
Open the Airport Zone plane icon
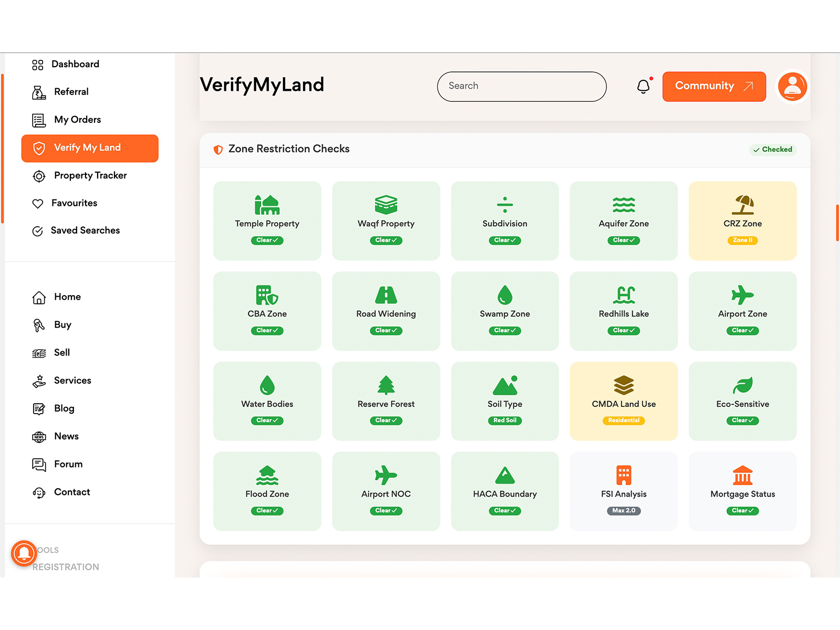tap(742, 295)
